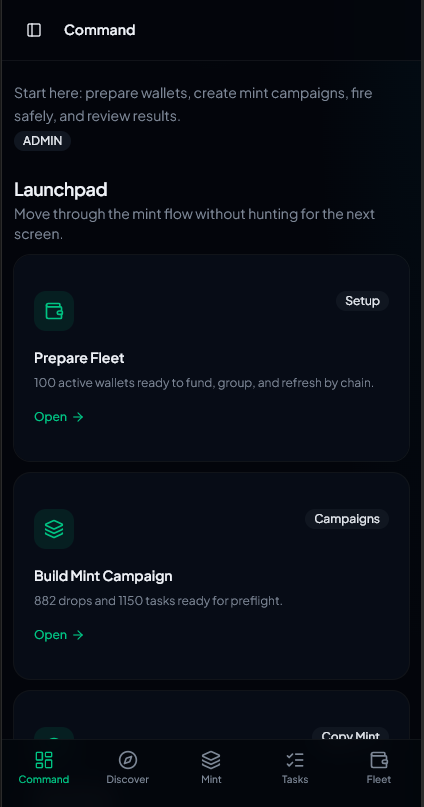Viewport: 424px width, 807px height.
Task: Select the Mint layers icon in bottom bar
Action: pyautogui.click(x=211, y=760)
